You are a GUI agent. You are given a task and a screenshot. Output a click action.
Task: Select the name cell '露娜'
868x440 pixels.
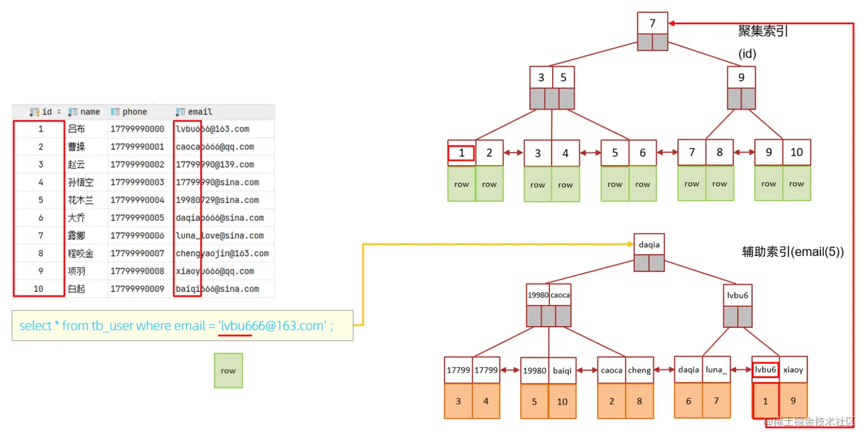[x=76, y=236]
